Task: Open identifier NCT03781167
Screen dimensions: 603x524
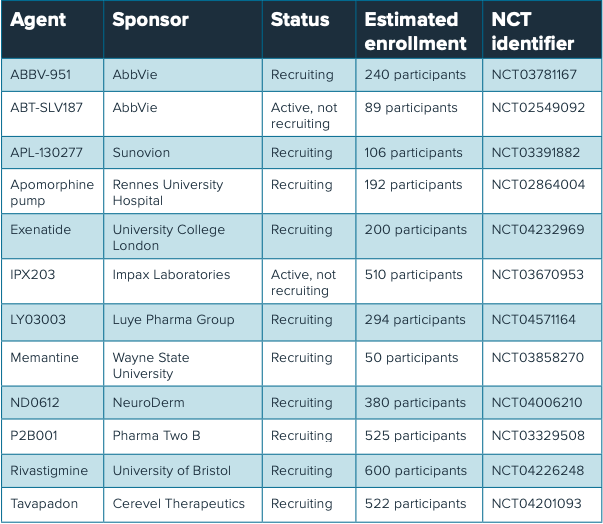Action: click(x=534, y=75)
